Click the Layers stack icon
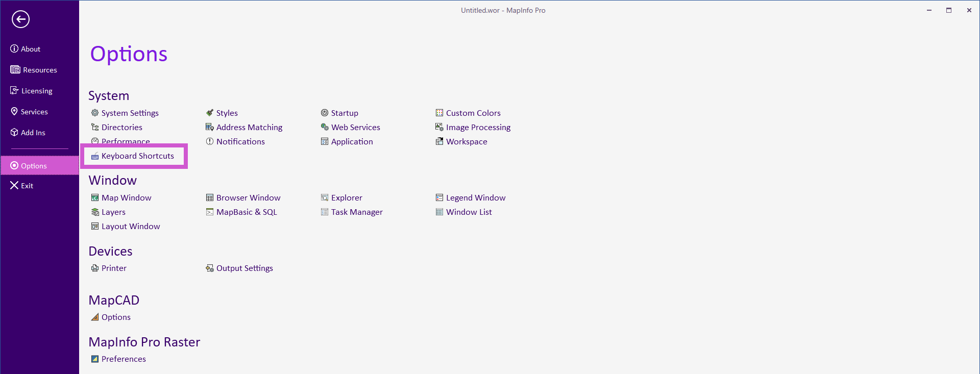The image size is (980, 374). click(95, 212)
